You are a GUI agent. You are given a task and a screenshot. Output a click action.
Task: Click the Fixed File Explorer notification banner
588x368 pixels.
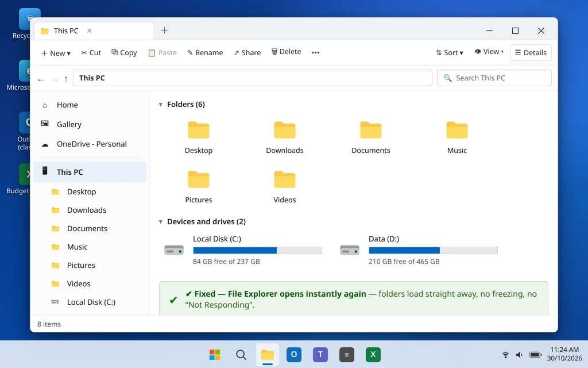(x=354, y=298)
